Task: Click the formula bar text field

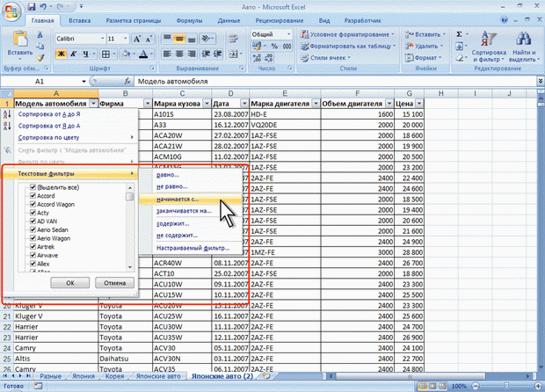Action: tap(336, 82)
